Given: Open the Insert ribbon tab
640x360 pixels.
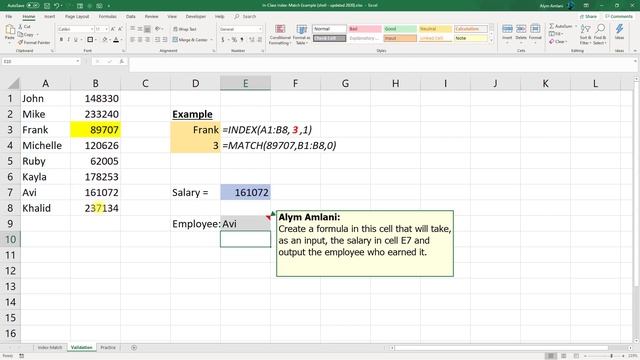Looking at the screenshot, I should pos(49,16).
